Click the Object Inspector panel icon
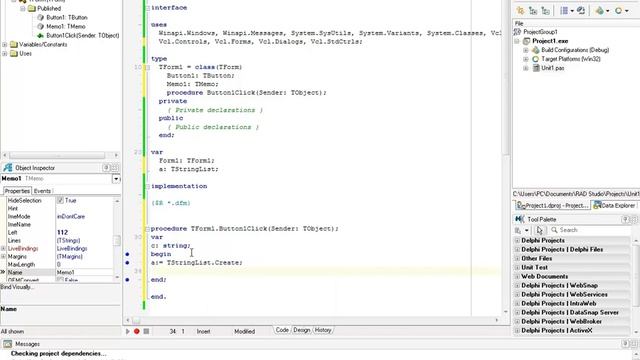640x360 pixels. (7, 168)
